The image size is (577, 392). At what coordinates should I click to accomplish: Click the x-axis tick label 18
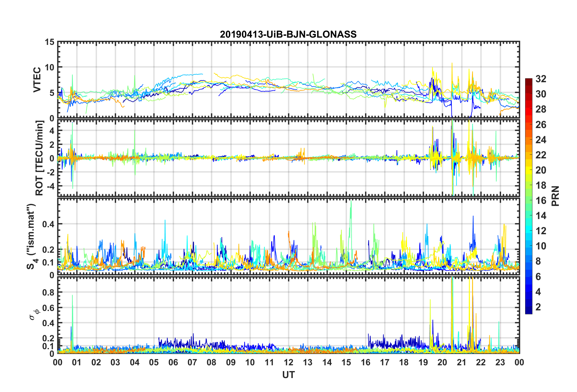click(404, 362)
